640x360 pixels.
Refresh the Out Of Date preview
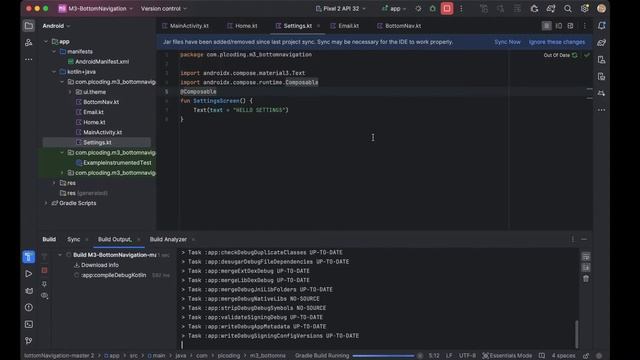[x=575, y=55]
